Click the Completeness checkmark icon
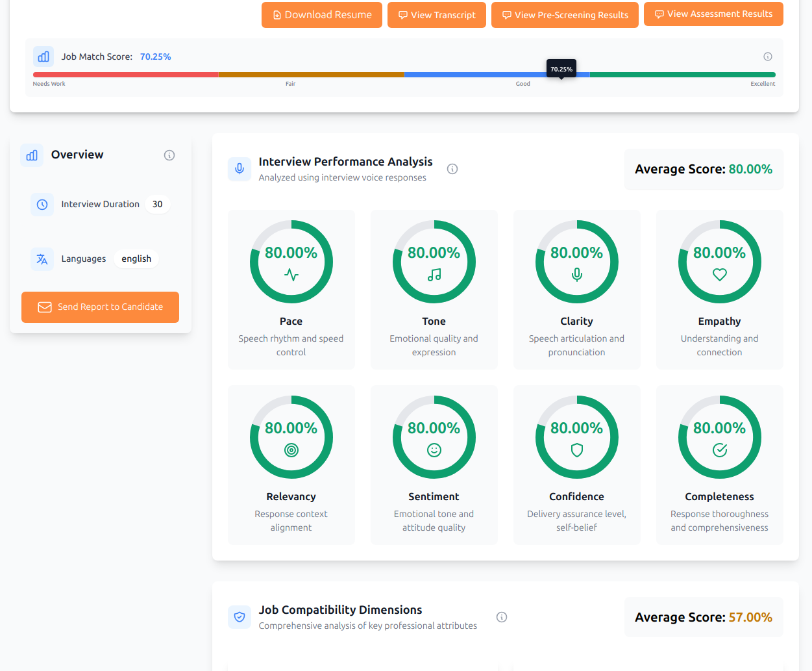812x671 pixels. point(719,449)
